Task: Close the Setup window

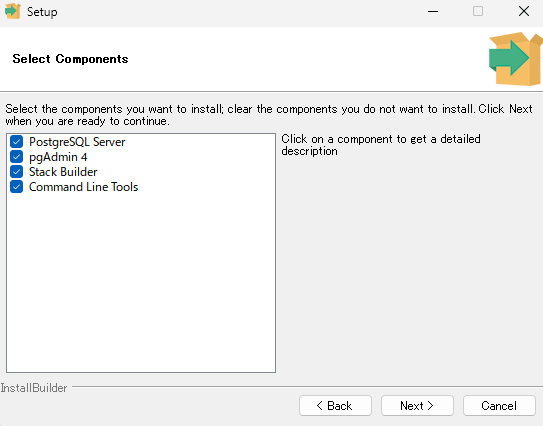Action: pos(524,11)
